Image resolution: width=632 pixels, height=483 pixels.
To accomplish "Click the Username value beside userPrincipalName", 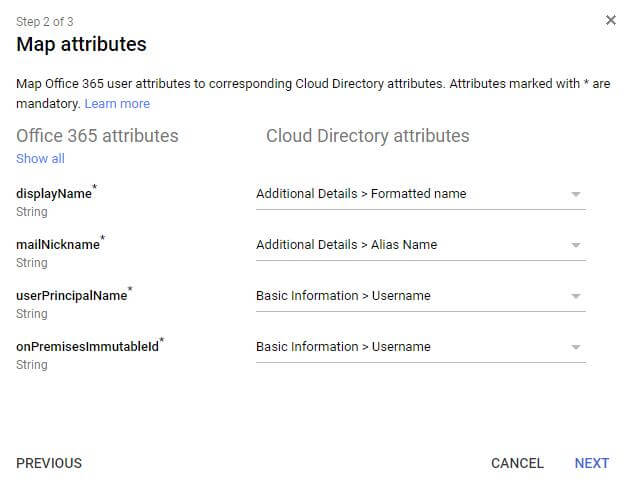I will (343, 296).
